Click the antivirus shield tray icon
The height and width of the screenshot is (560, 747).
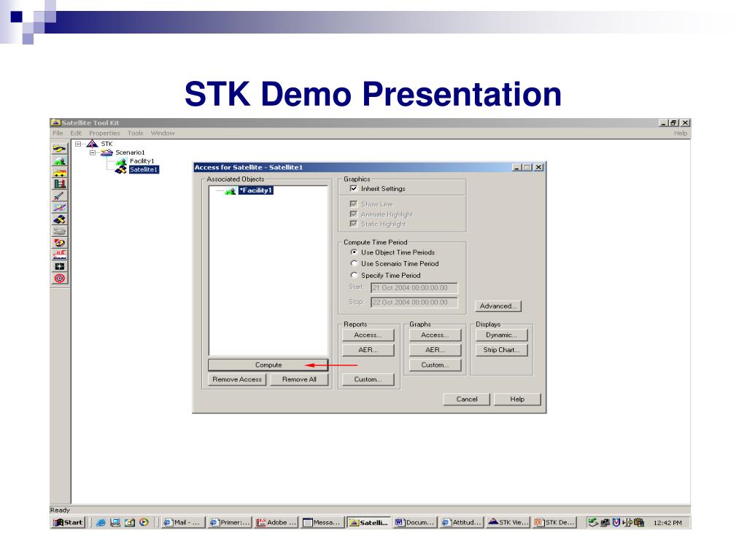coord(616,523)
